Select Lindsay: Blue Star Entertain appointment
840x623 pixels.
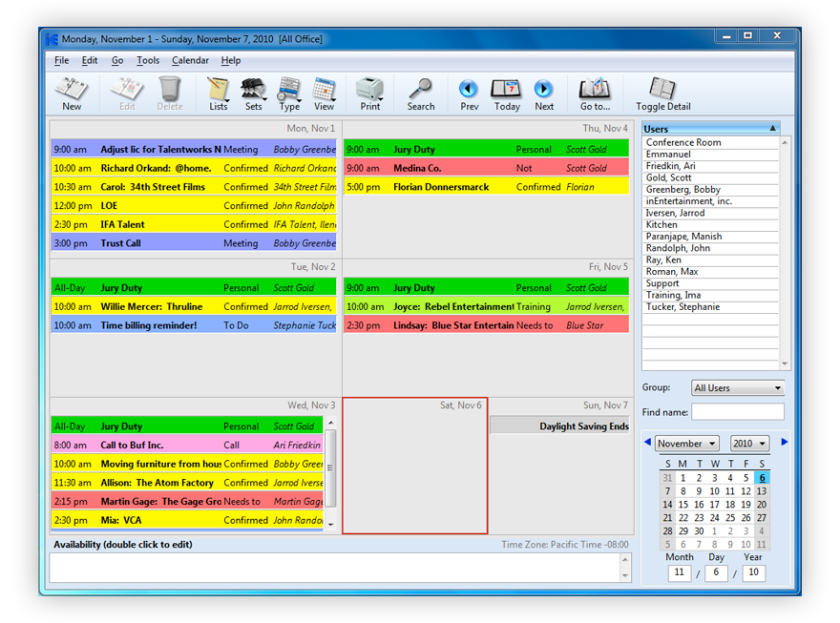pyautogui.click(x=487, y=325)
